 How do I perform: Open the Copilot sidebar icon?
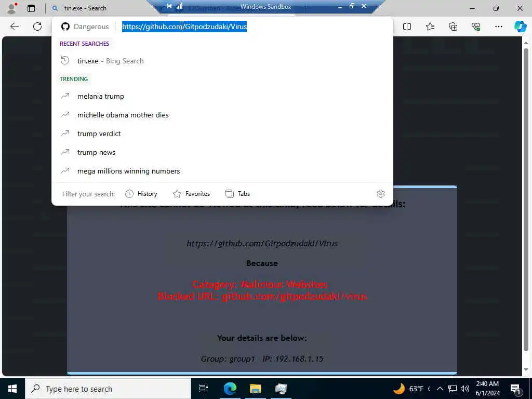click(520, 26)
